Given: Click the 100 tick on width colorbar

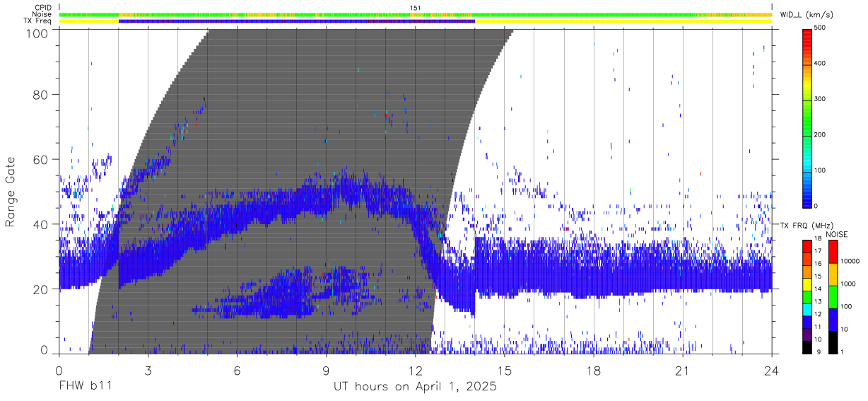Looking at the screenshot, I should (x=821, y=170).
